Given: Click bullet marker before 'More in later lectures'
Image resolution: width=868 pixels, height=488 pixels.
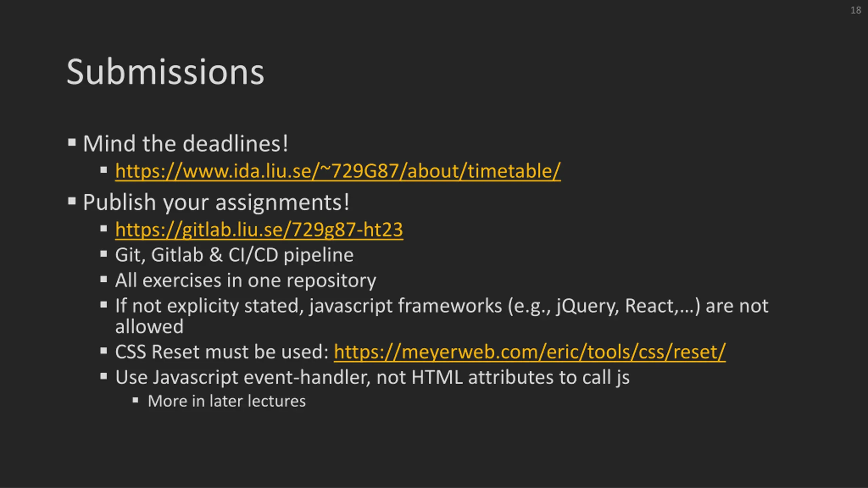Looking at the screenshot, I should tap(136, 401).
